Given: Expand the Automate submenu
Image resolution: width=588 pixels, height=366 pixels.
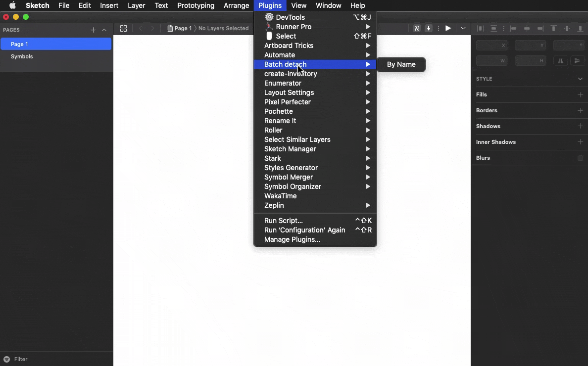Looking at the screenshot, I should [x=315, y=55].
